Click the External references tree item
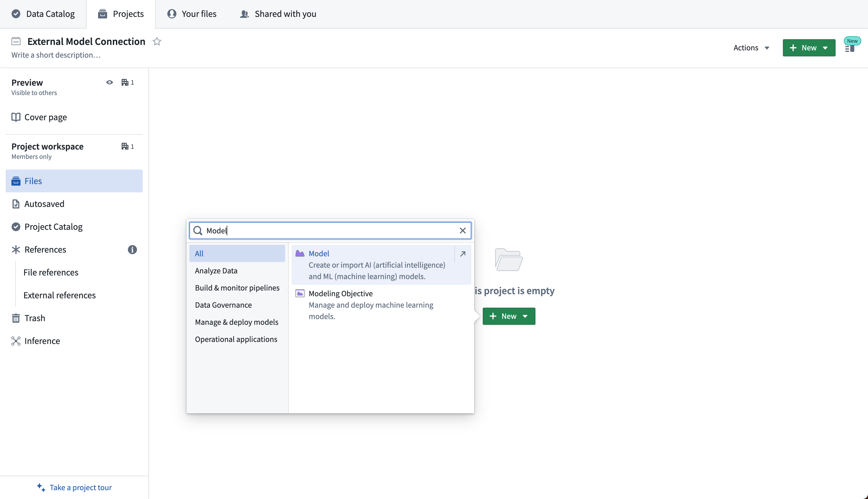 pos(60,295)
